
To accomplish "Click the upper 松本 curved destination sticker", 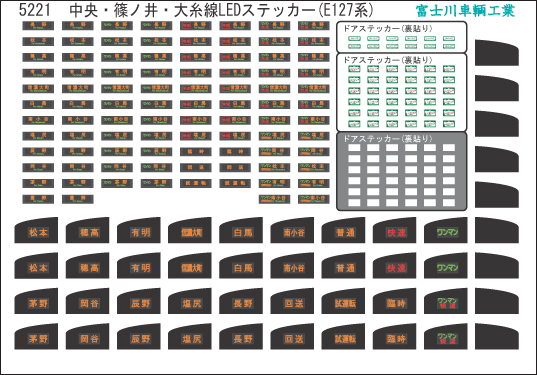I will [x=36, y=230].
